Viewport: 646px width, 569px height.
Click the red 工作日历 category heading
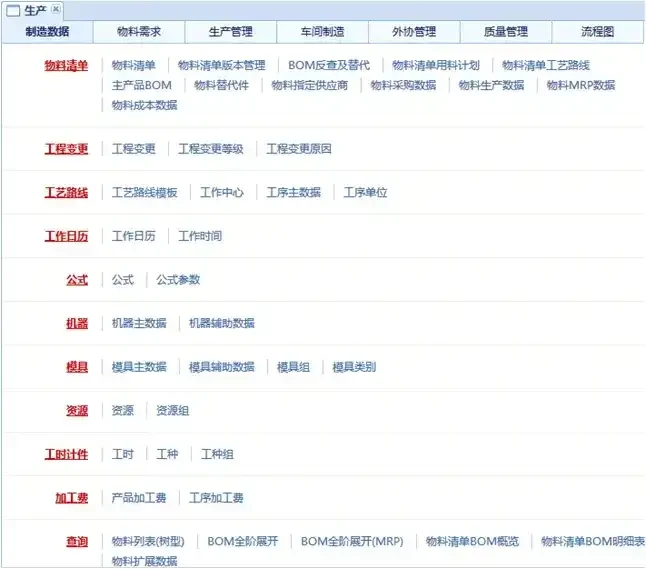pyautogui.click(x=66, y=236)
